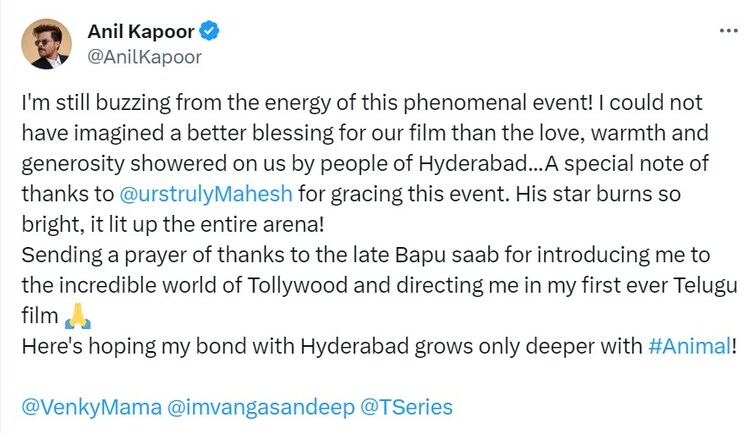Open Anil Kapoor's profile picture

coord(46,44)
